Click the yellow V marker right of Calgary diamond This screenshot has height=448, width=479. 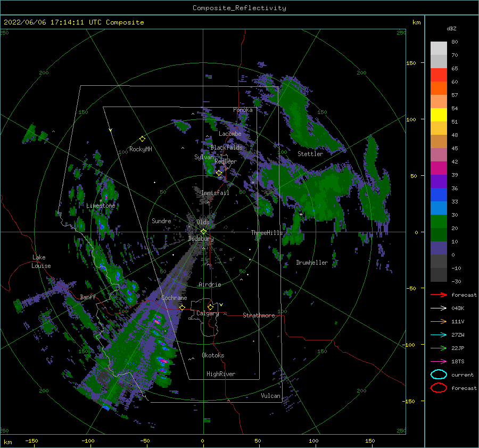click(x=221, y=305)
